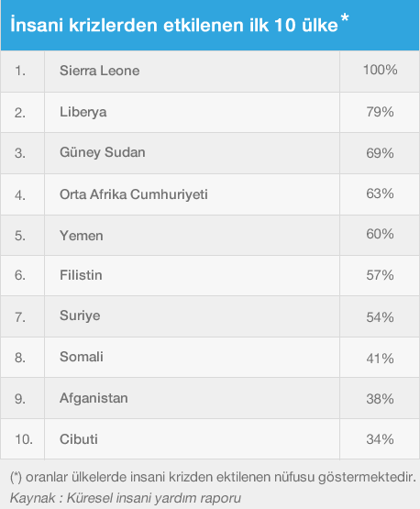420x509 pixels.
Task: Click rank number 10 cell
Action: point(22,439)
